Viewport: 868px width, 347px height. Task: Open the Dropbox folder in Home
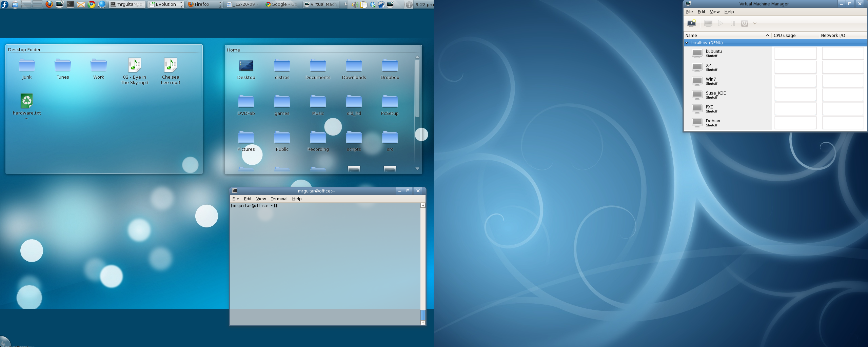point(390,69)
